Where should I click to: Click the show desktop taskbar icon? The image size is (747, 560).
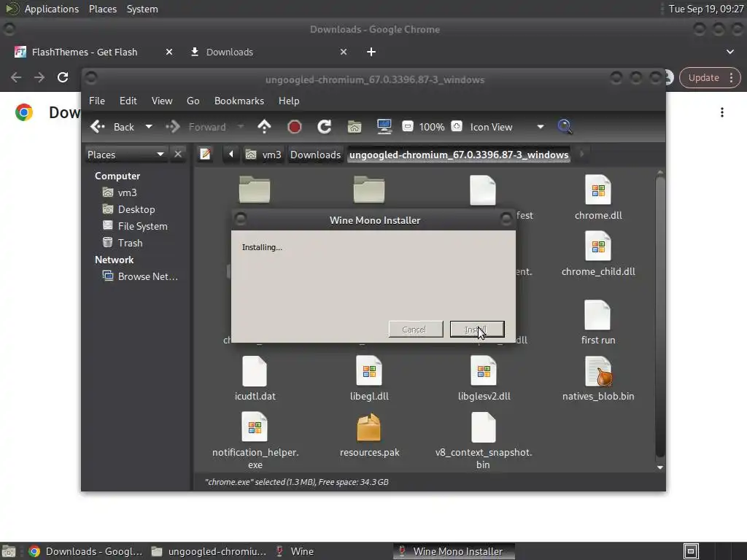point(8,551)
